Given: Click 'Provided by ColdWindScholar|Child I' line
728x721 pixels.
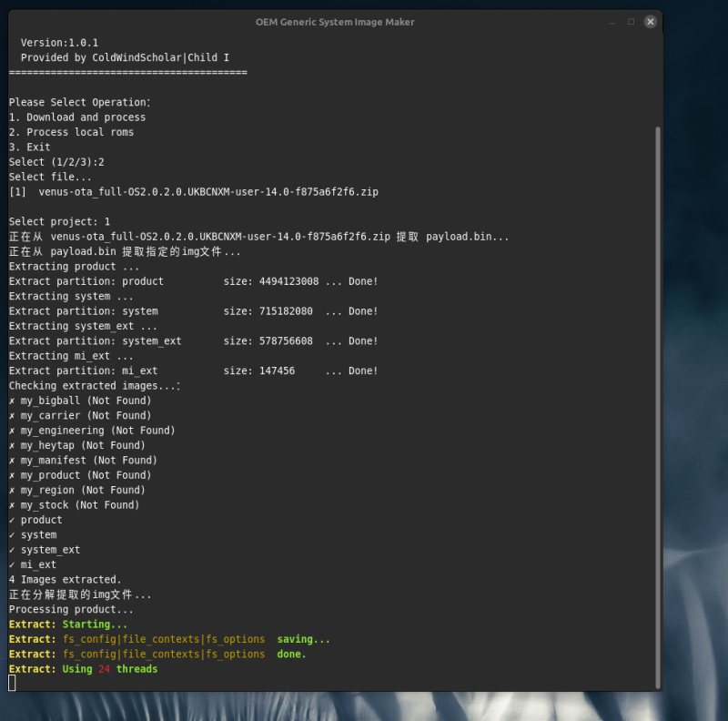Looking at the screenshot, I should (x=125, y=57).
